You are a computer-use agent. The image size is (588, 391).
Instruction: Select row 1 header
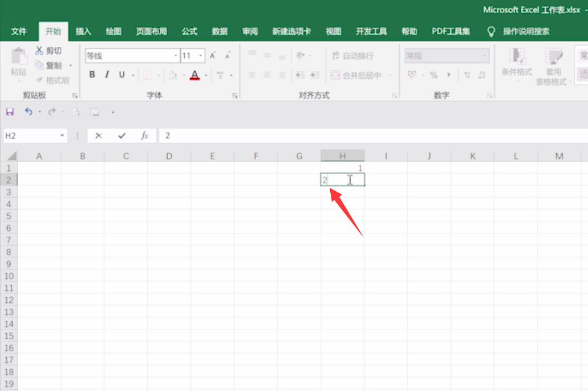point(9,168)
